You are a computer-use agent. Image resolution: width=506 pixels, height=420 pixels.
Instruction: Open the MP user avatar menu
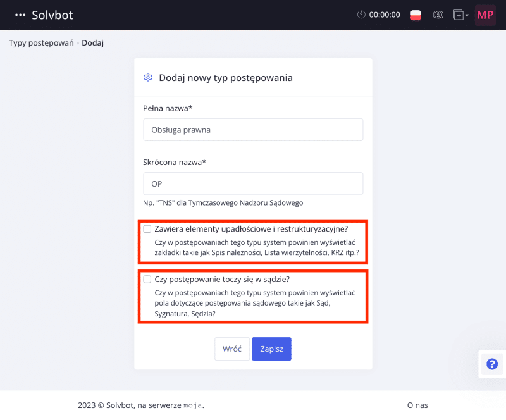[x=485, y=15]
